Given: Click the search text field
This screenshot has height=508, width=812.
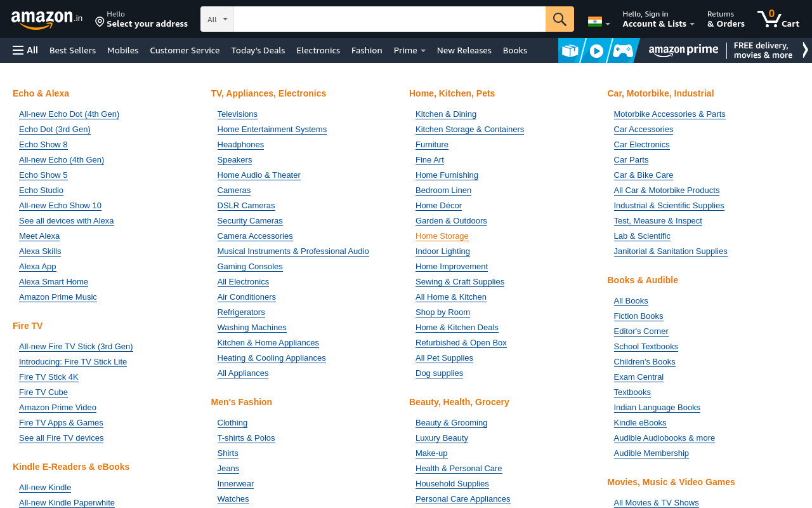Looking at the screenshot, I should (390, 19).
